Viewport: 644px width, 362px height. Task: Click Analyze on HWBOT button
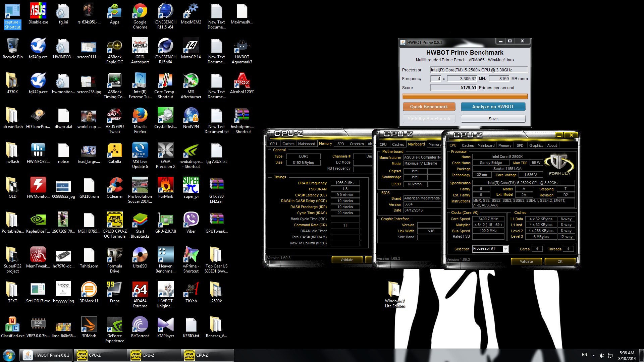[x=493, y=107]
